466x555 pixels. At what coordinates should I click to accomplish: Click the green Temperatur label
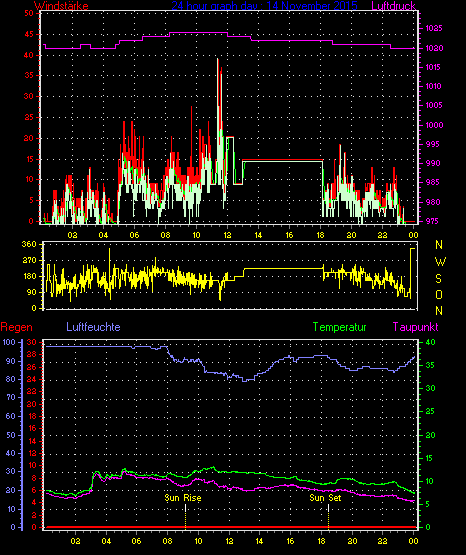(339, 327)
